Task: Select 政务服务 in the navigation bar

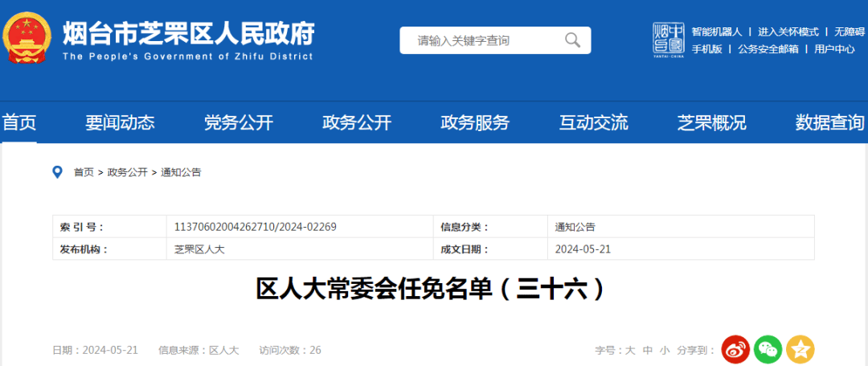Action: 475,123
